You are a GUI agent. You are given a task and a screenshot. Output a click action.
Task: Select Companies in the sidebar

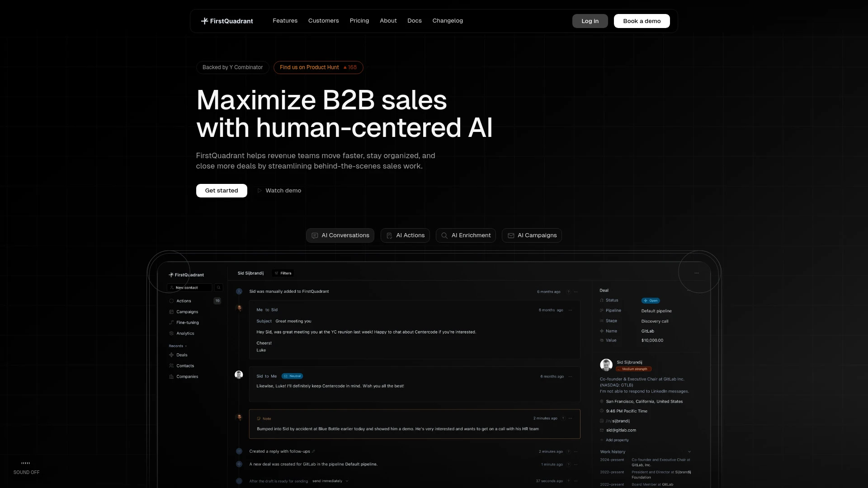[187, 376]
